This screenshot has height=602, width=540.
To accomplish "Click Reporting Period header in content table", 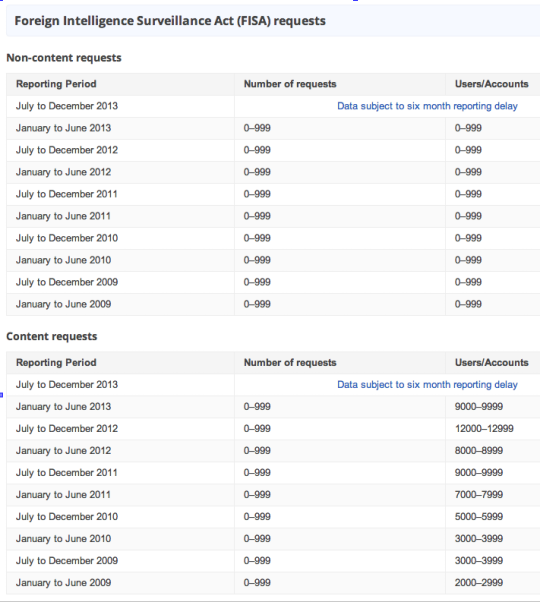I will 56,362.
